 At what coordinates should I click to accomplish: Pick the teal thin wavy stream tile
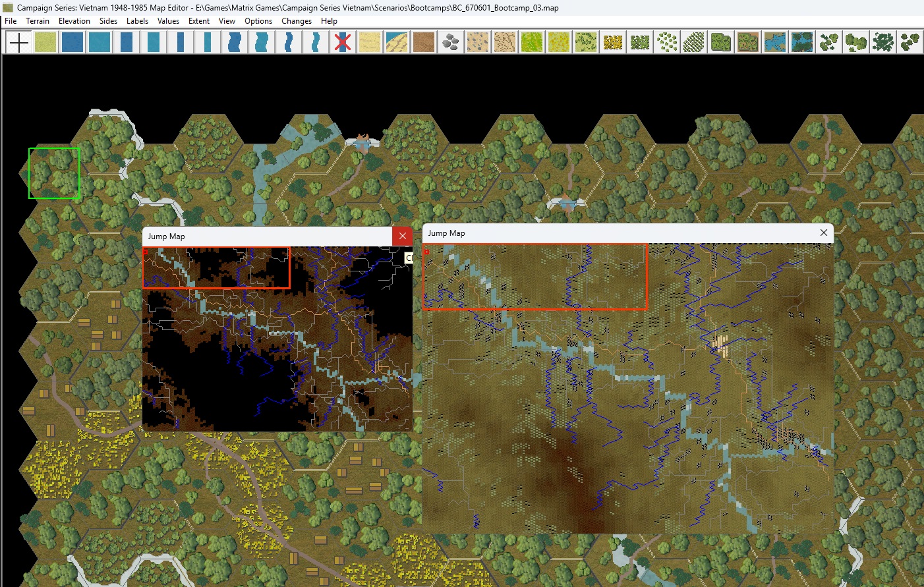coord(316,42)
